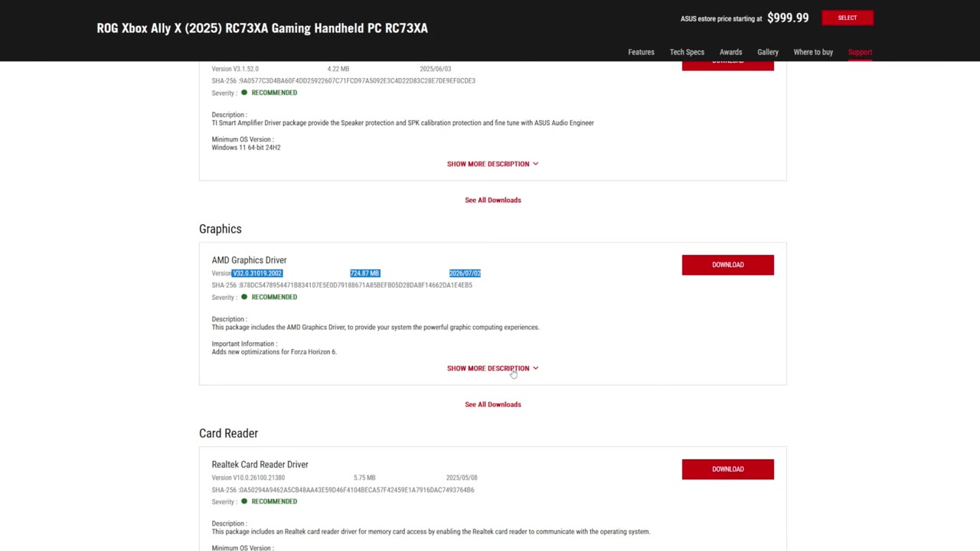This screenshot has height=551, width=980.
Task: Click the Graphics section heading
Action: pyautogui.click(x=220, y=229)
